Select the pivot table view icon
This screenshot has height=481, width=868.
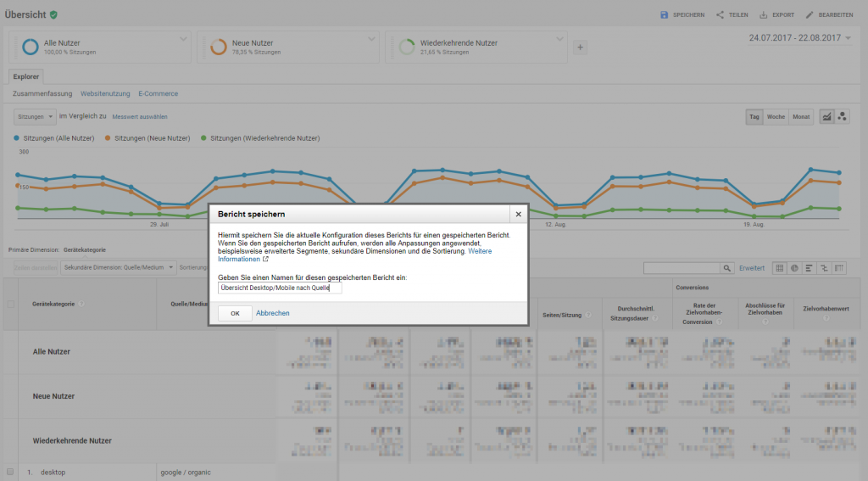pos(839,268)
